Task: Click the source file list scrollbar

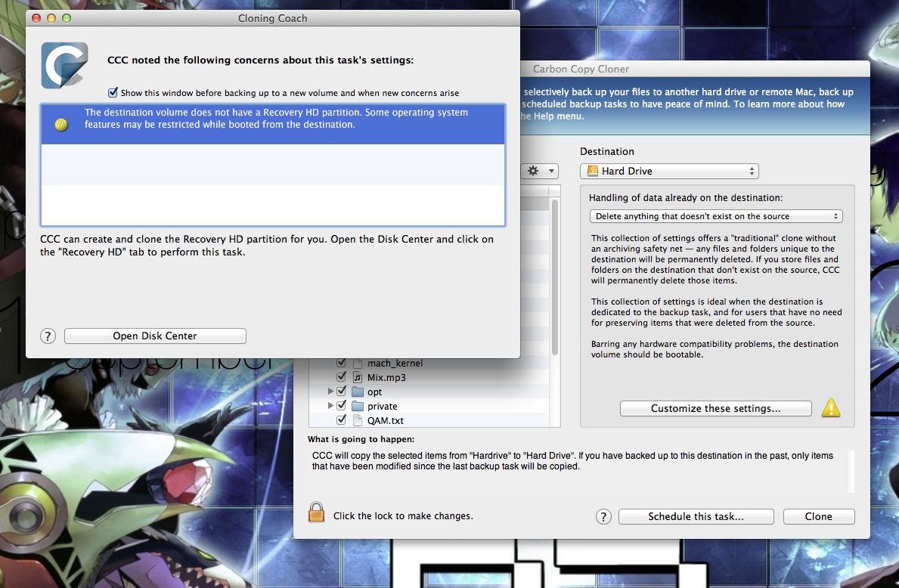Action: click(x=554, y=278)
